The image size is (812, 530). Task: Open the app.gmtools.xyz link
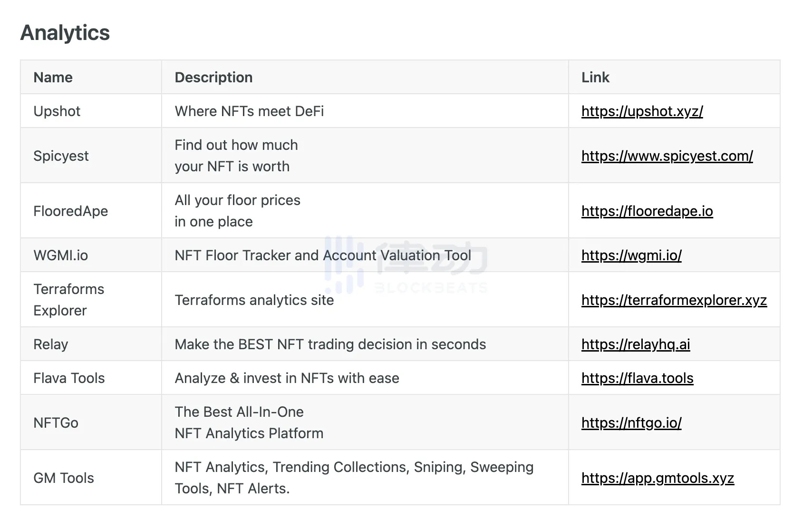tap(657, 478)
